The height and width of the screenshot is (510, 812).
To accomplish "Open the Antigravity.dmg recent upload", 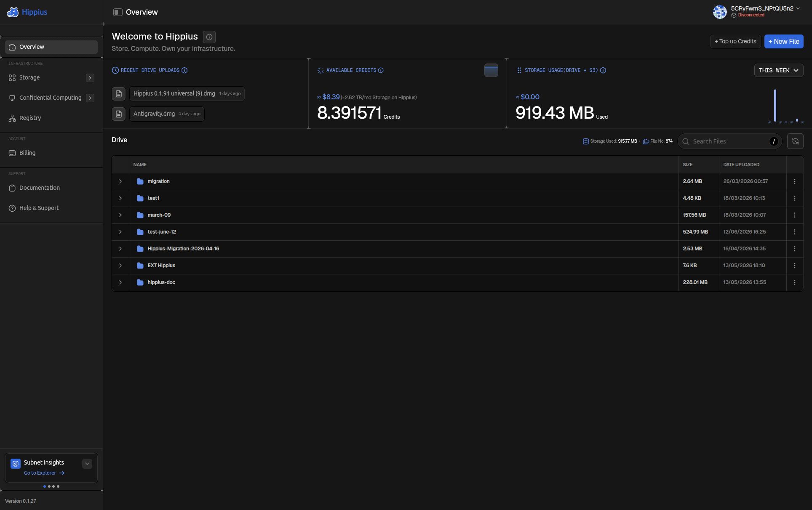I will tap(167, 114).
